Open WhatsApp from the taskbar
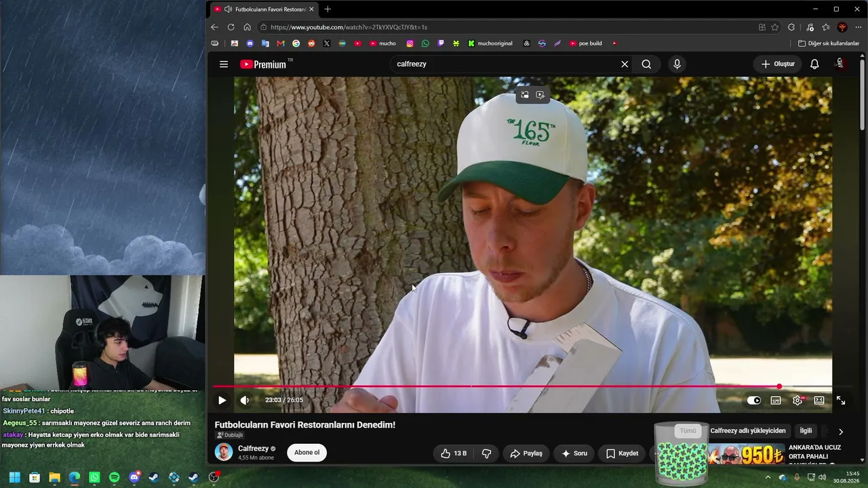Viewport: 868px width, 488px height. [x=94, y=478]
